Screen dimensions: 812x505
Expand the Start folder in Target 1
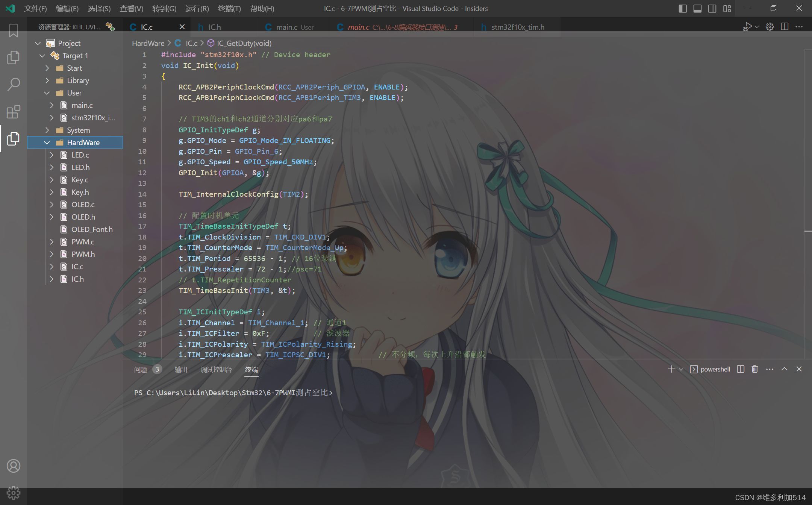(x=48, y=68)
